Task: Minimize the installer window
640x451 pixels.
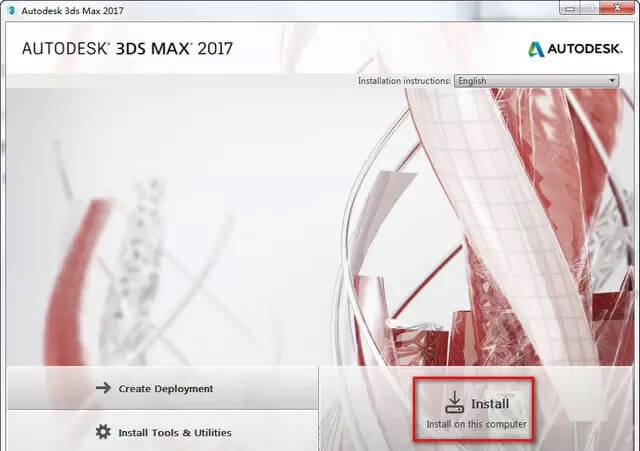Action: pyautogui.click(x=570, y=7)
